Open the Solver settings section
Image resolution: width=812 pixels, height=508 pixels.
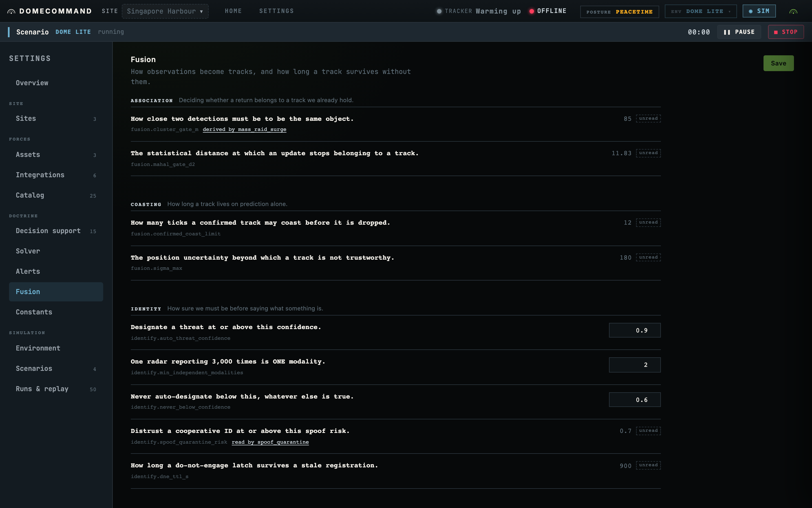tap(56, 251)
